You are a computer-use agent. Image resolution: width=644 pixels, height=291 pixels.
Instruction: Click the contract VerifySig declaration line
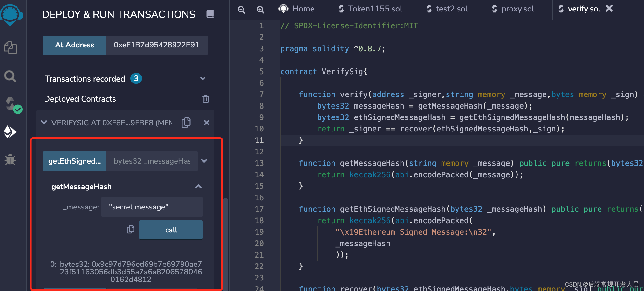[x=324, y=71]
